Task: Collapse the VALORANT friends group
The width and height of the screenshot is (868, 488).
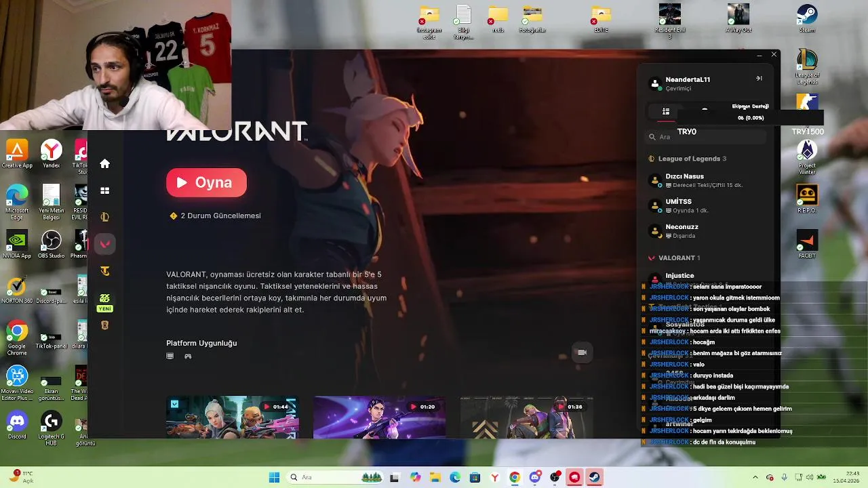Action: [674, 258]
